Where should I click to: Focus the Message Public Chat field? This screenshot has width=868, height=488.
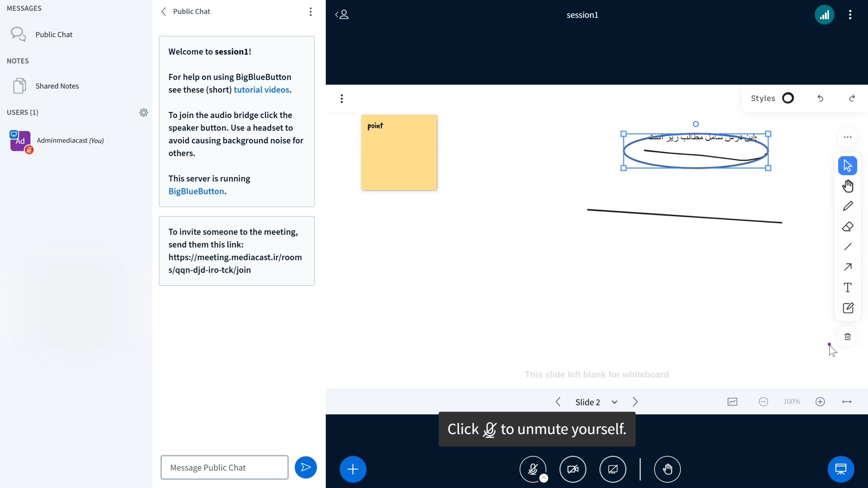pos(224,467)
